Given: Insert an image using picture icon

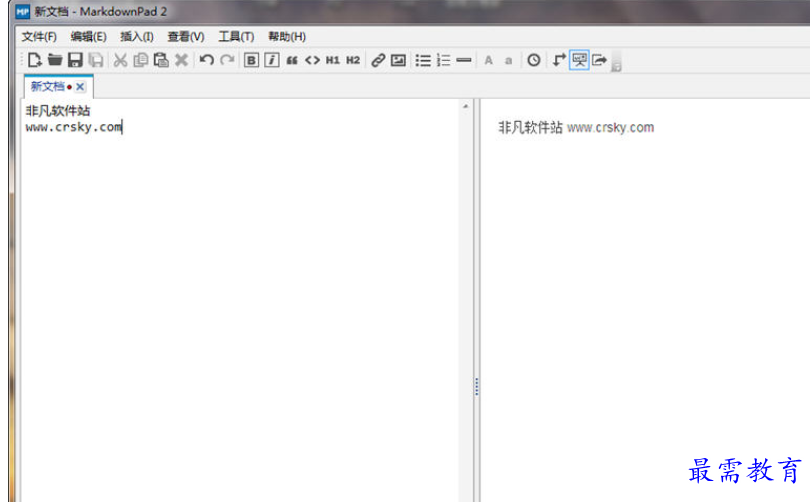Looking at the screenshot, I should tap(398, 60).
